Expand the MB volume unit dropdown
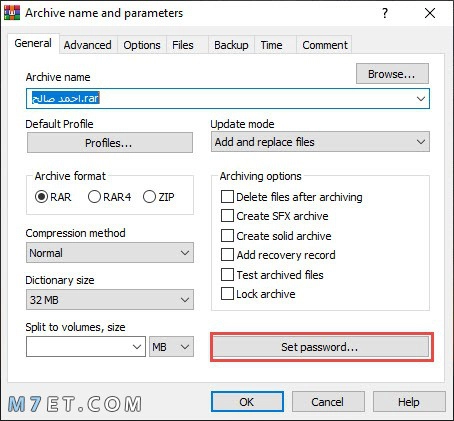This screenshot has height=421, width=454. coord(171,347)
